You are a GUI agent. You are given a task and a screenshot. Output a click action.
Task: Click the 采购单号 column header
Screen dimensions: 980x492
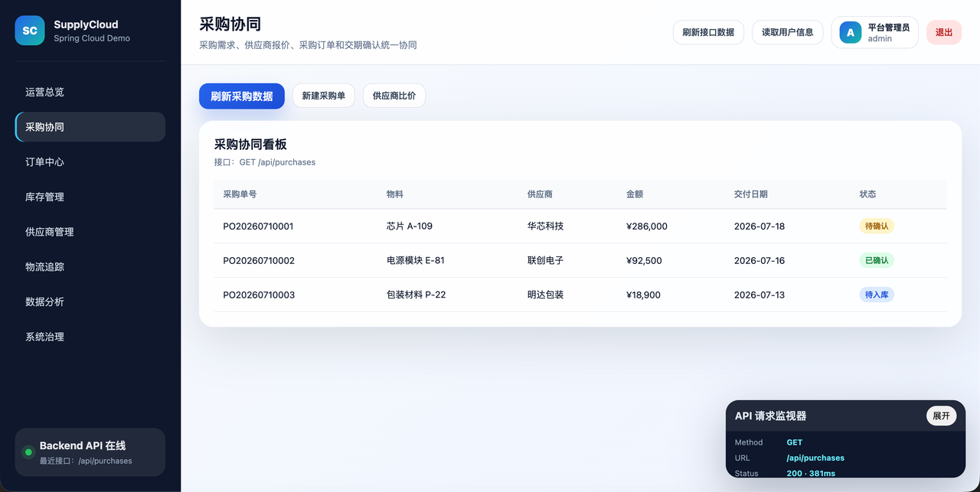[x=240, y=194]
